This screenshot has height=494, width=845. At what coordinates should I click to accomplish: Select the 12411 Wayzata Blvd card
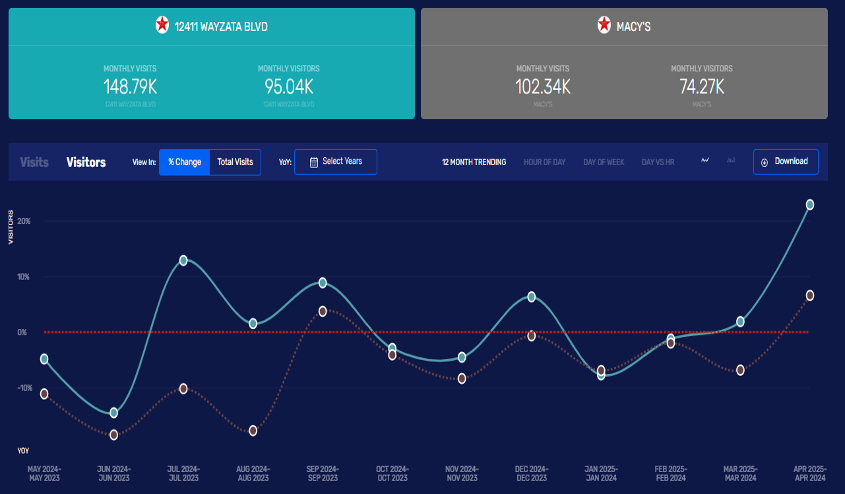[x=212, y=63]
